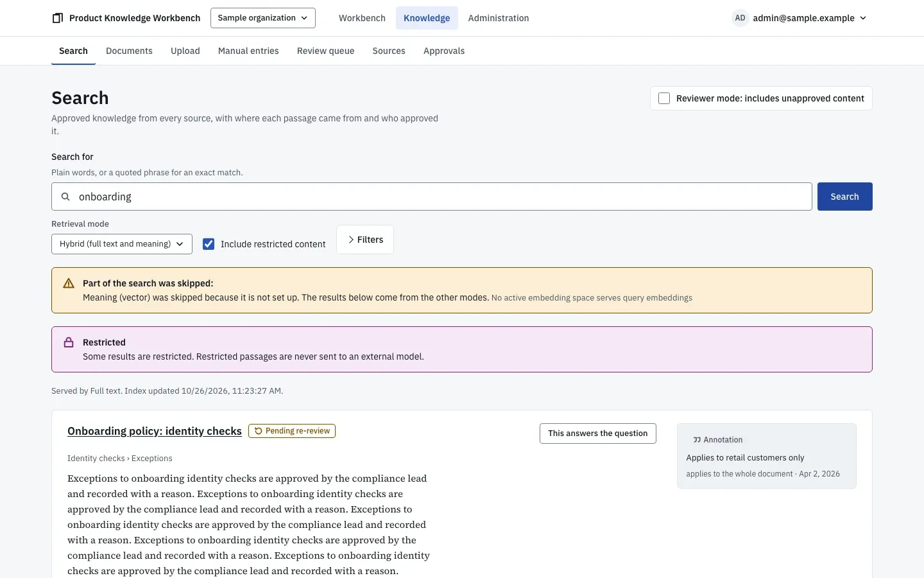The height and width of the screenshot is (578, 924).
Task: Click into the onboarding search field
Action: (x=432, y=197)
